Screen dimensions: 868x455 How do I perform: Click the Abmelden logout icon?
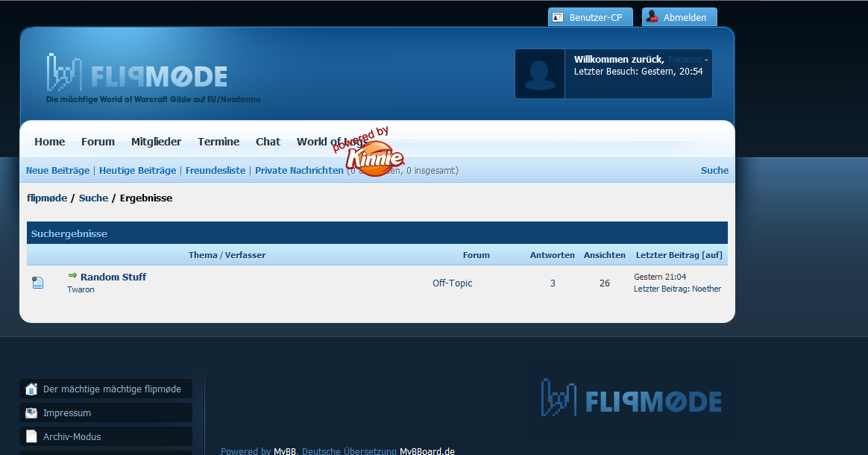(x=652, y=17)
